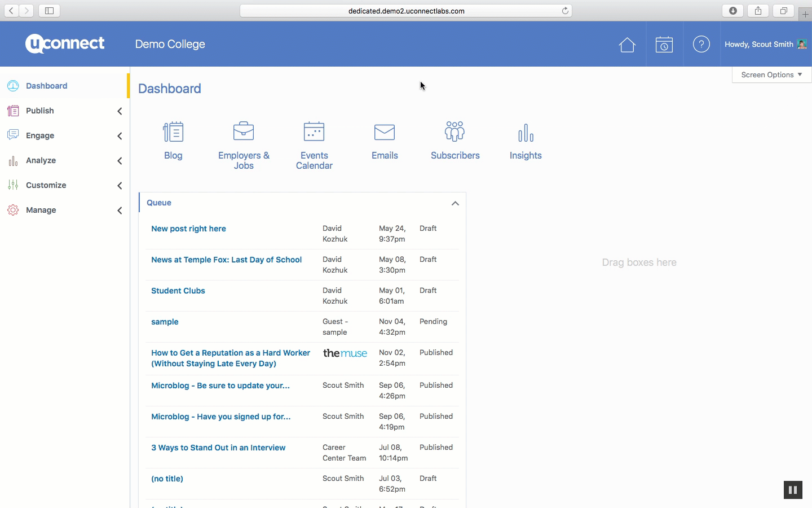Open the Events Calendar icon
812x508 pixels.
tap(314, 132)
